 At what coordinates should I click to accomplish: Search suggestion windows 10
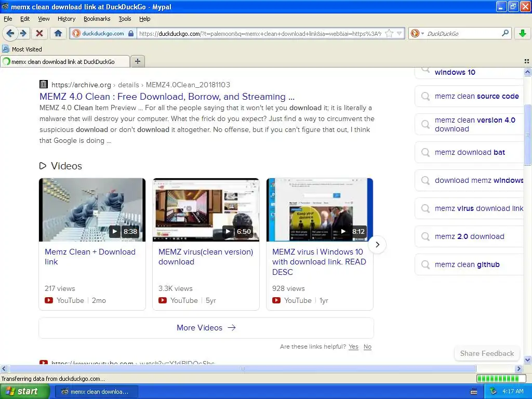click(469, 72)
